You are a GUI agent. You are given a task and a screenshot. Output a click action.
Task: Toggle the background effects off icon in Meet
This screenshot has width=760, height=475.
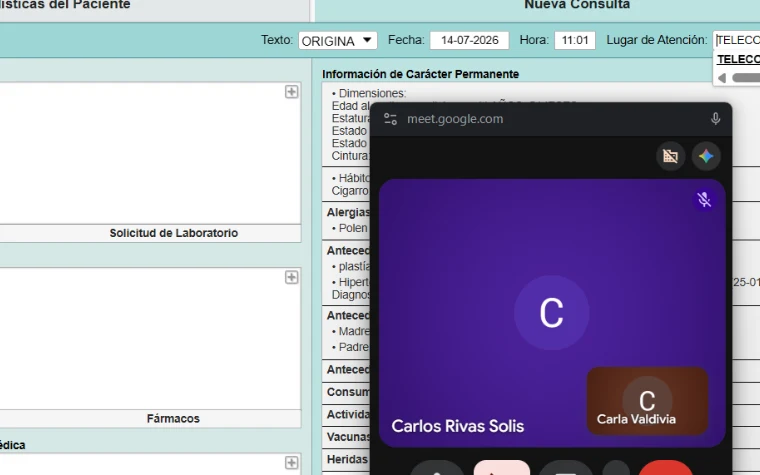pos(670,156)
